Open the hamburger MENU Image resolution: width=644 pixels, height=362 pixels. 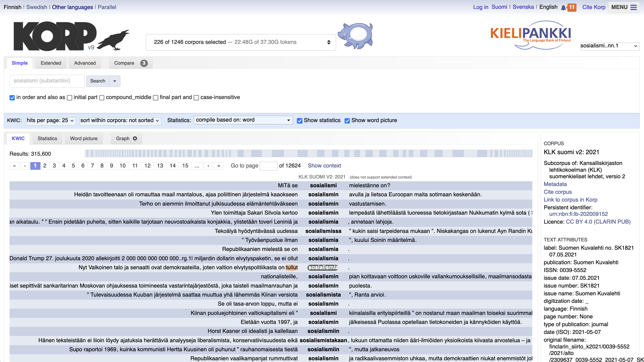click(x=624, y=7)
